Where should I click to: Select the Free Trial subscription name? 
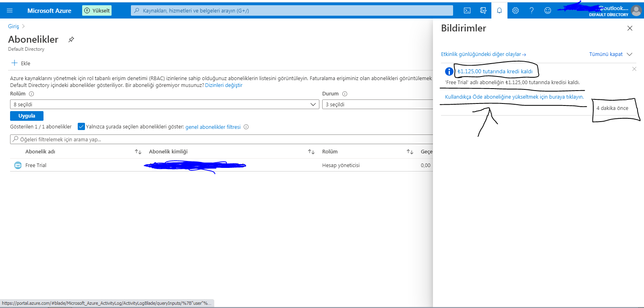(36, 165)
